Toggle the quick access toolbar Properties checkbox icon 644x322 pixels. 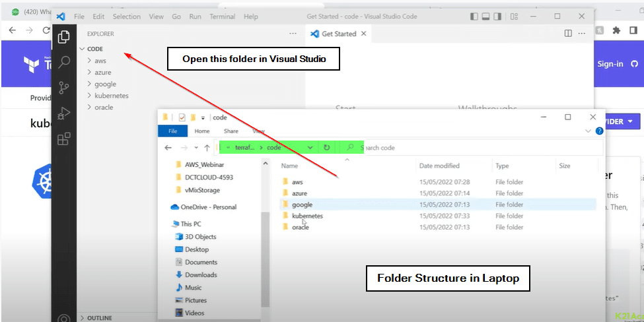(182, 117)
